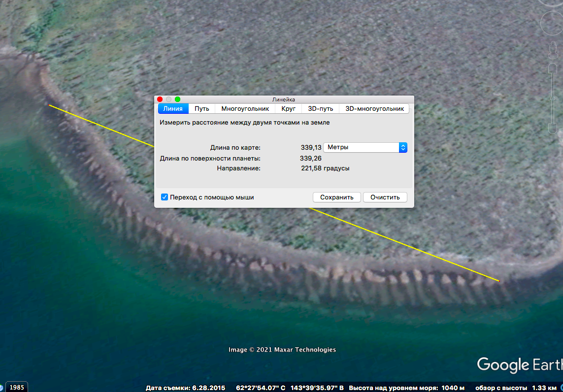Click the Длина по карте value 339,13
This screenshot has width=563, height=392.
tap(311, 148)
